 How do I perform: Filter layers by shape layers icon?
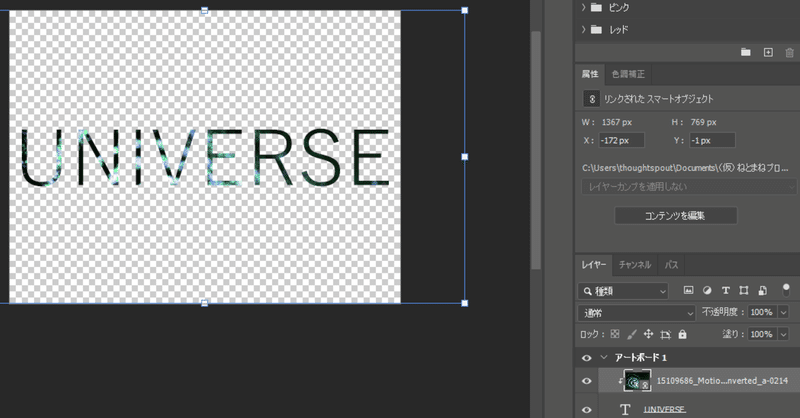point(743,290)
